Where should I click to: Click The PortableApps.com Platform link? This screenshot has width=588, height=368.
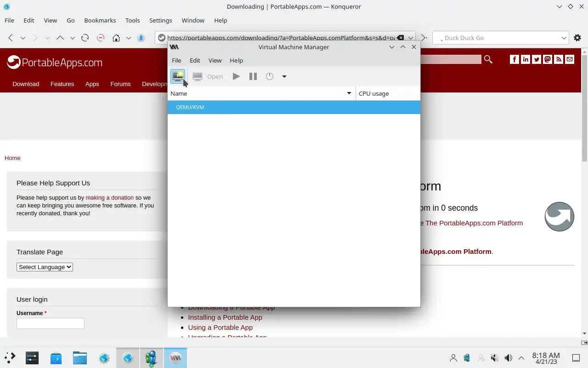[x=474, y=223]
